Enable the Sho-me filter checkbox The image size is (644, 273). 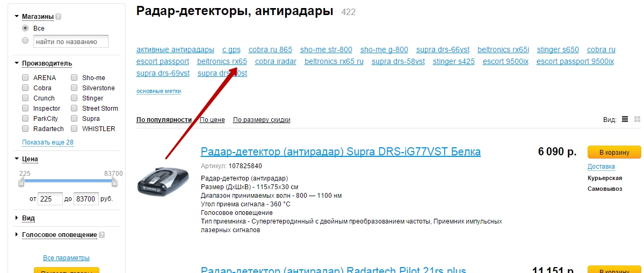[74, 77]
